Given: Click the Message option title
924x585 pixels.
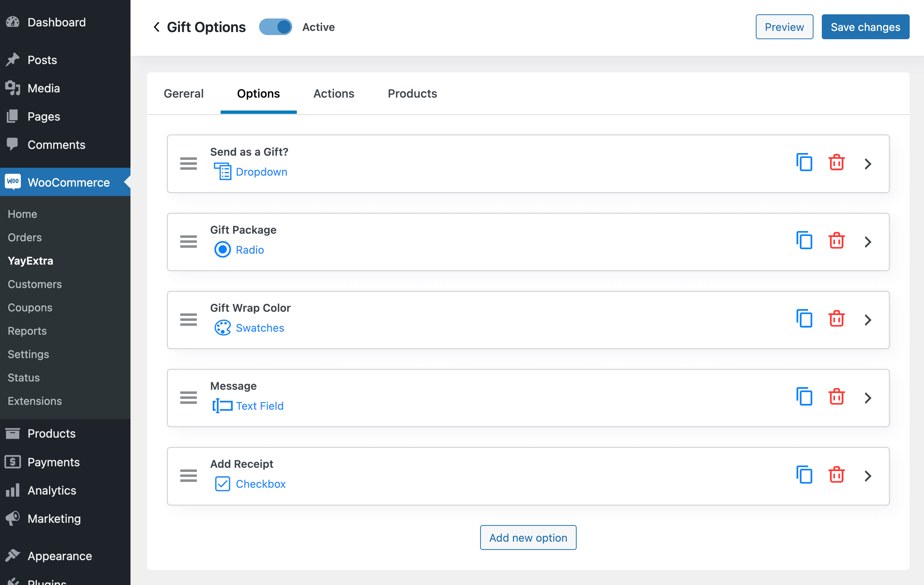Looking at the screenshot, I should (233, 386).
